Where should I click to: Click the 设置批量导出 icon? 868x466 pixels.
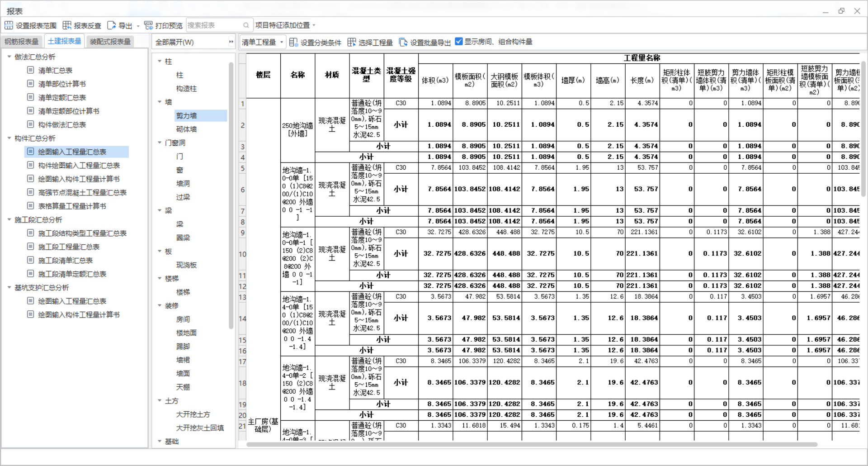(403, 42)
